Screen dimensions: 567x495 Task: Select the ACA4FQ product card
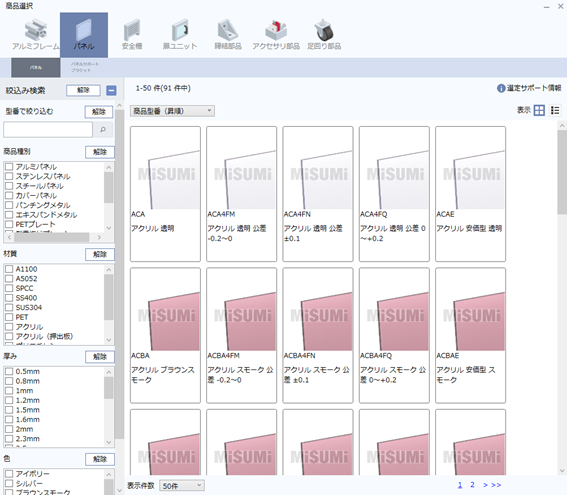click(394, 194)
